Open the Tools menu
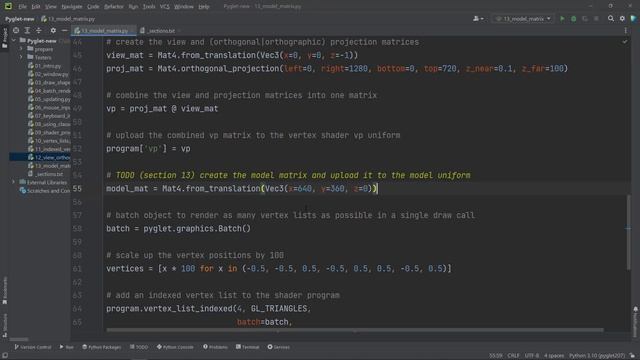The width and height of the screenshot is (640, 360). tap(149, 7)
